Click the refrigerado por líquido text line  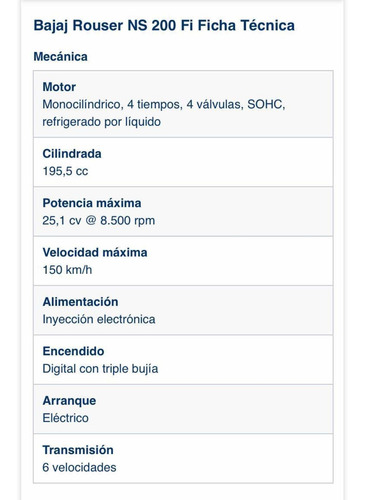pos(101,122)
